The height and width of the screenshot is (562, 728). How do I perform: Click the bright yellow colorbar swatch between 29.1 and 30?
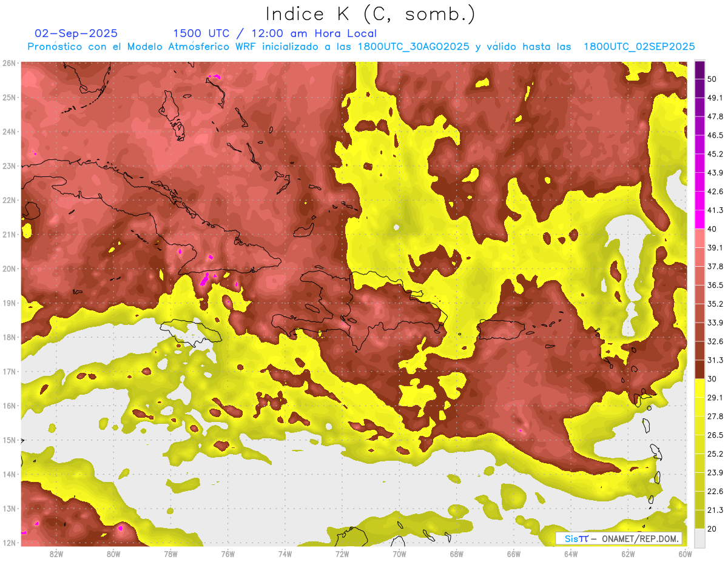click(x=700, y=387)
